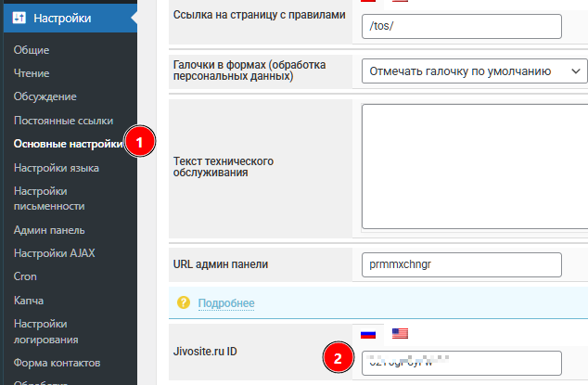Focus the maintenance text textarea
The width and height of the screenshot is (588, 385).
pyautogui.click(x=473, y=165)
